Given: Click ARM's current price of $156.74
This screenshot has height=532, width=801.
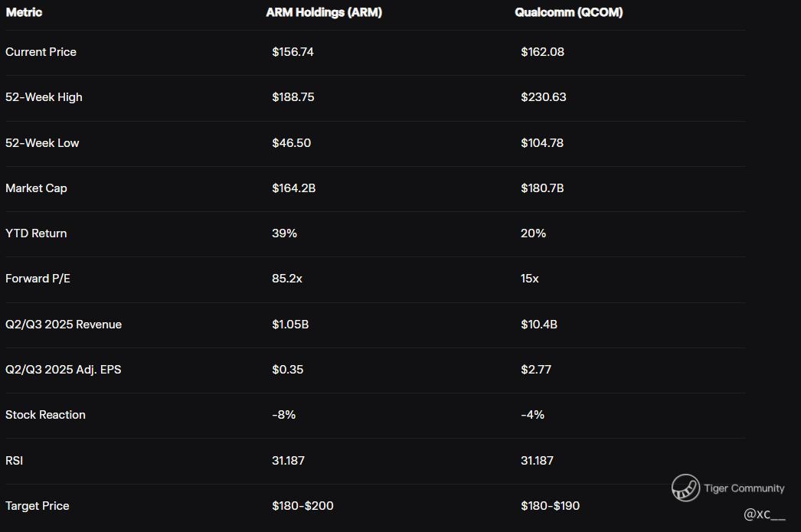Looking at the screenshot, I should (293, 52).
